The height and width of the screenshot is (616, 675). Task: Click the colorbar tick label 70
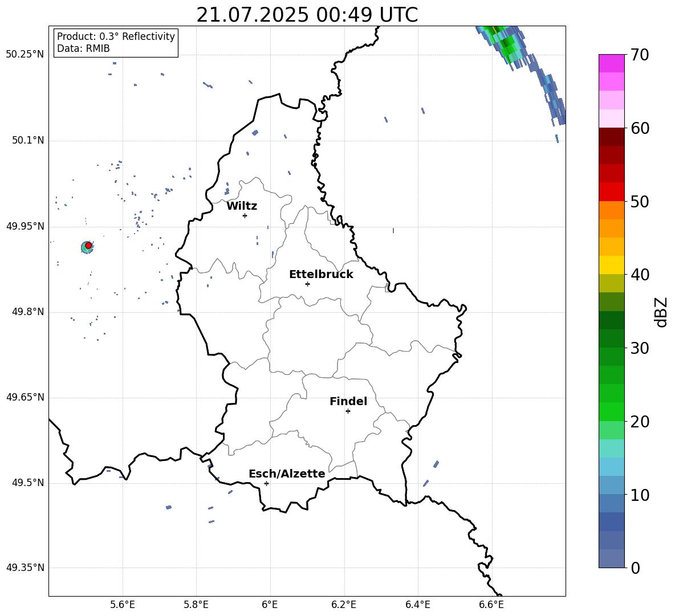pyautogui.click(x=640, y=55)
